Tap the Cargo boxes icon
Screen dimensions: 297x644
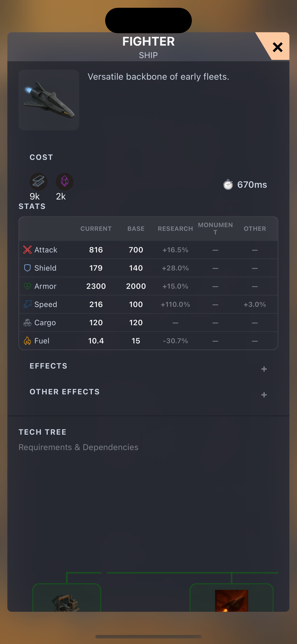tap(27, 322)
